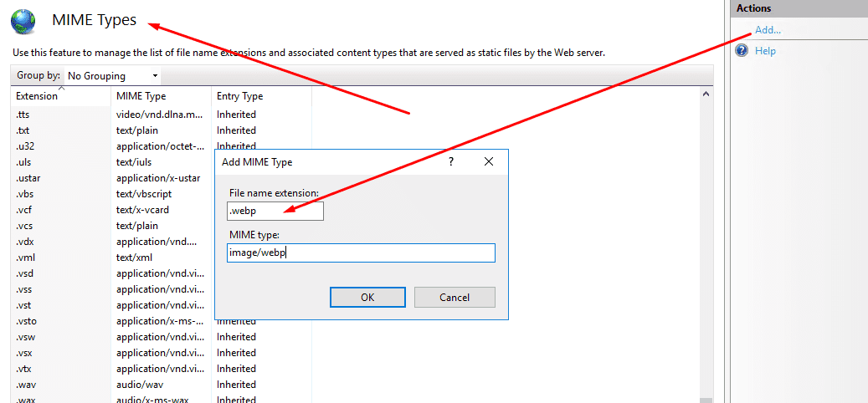Viewport: 868px width, 403px height.
Task: Click the text/xml MIME type cell
Action: [135, 258]
